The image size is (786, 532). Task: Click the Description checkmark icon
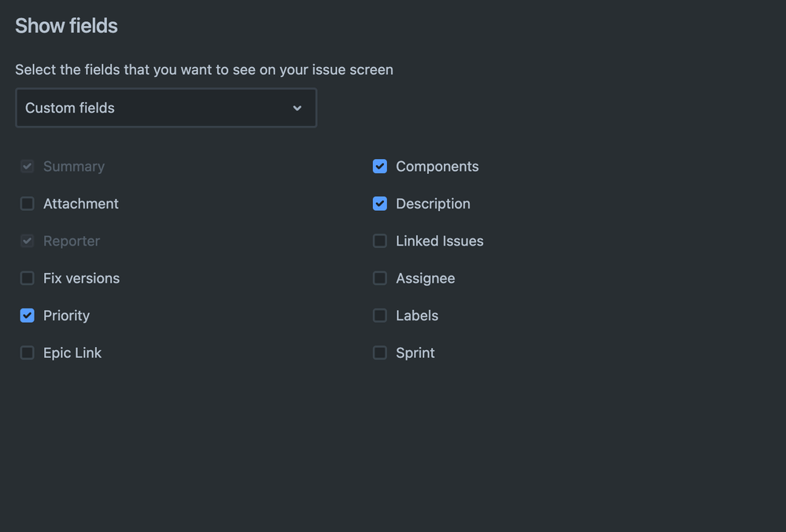tap(380, 203)
